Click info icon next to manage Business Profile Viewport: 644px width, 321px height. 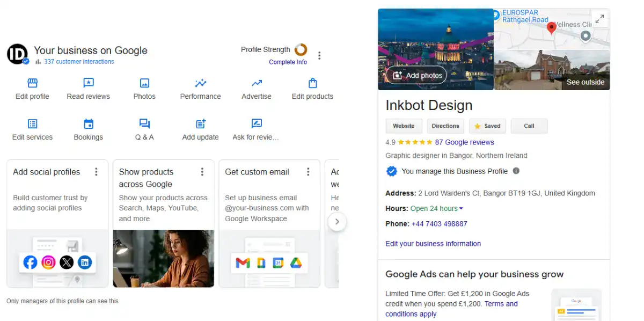[x=516, y=171]
